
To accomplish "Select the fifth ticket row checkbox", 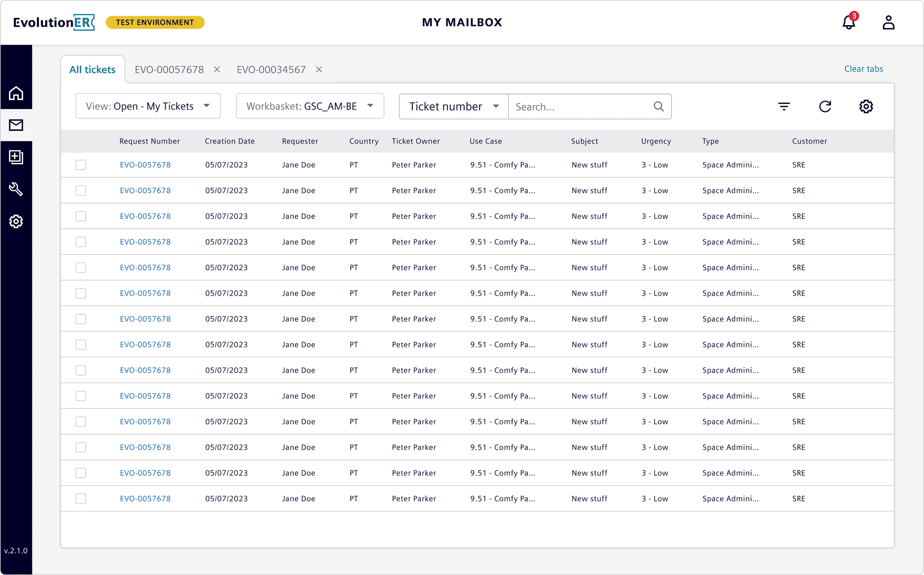I will (81, 268).
